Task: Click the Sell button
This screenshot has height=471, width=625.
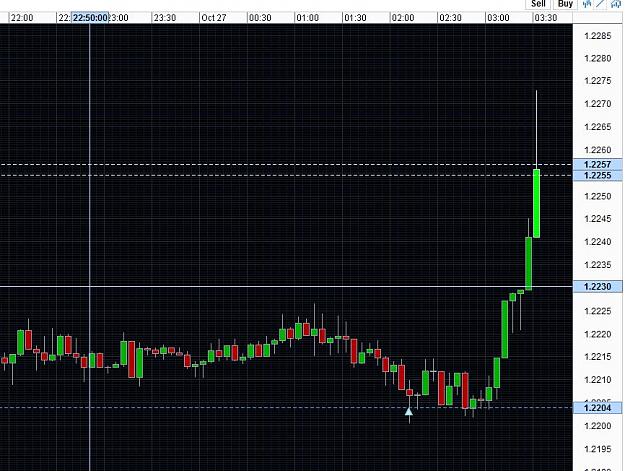Action: pyautogui.click(x=538, y=4)
